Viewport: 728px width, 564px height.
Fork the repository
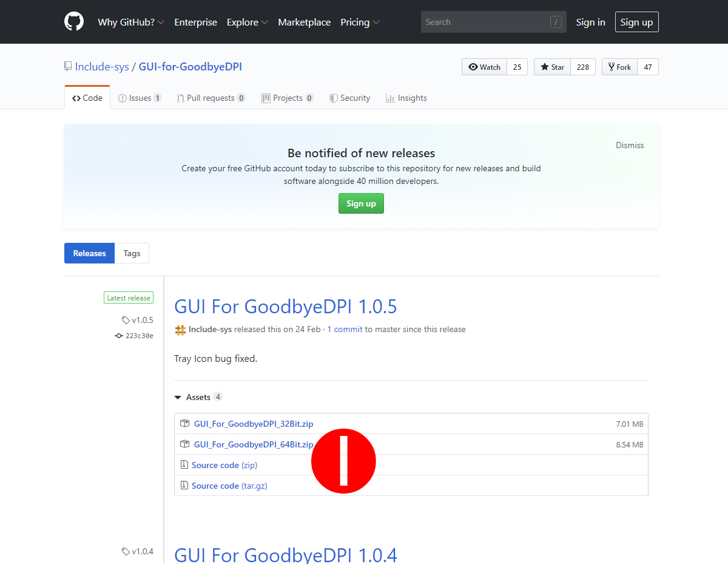(619, 67)
